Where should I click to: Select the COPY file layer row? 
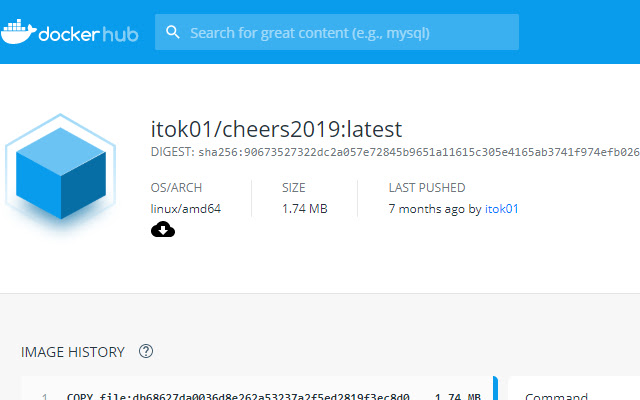click(x=257, y=389)
